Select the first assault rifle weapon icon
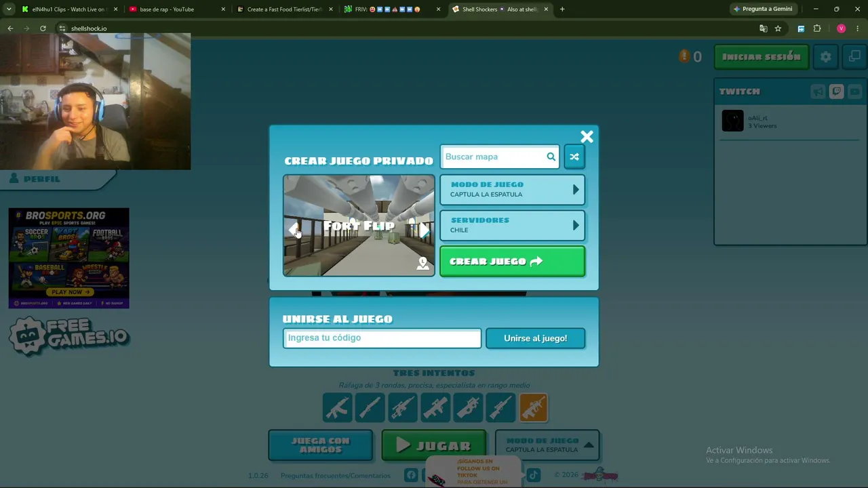Screen dimensions: 868x488 tap(337, 407)
